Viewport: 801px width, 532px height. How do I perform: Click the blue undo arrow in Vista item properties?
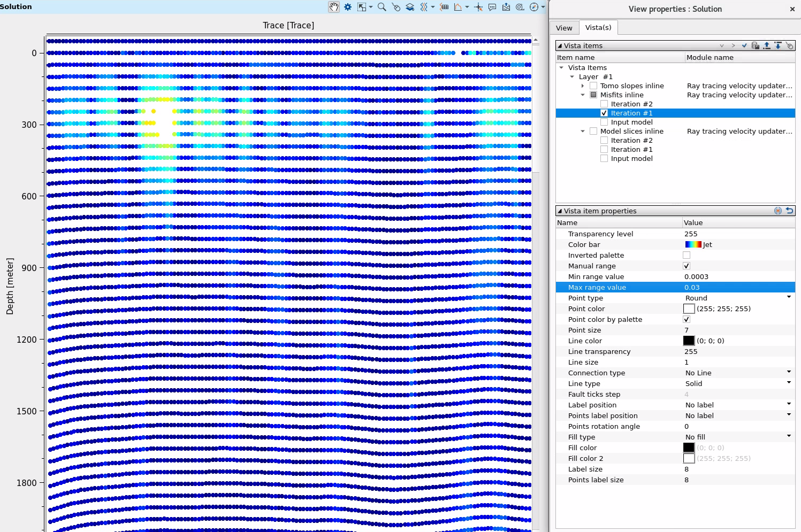coord(789,211)
